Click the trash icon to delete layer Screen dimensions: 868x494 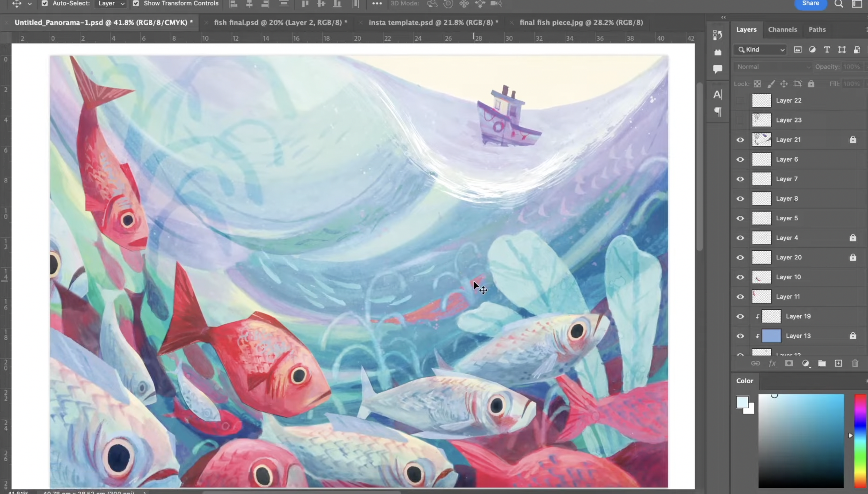coord(855,363)
